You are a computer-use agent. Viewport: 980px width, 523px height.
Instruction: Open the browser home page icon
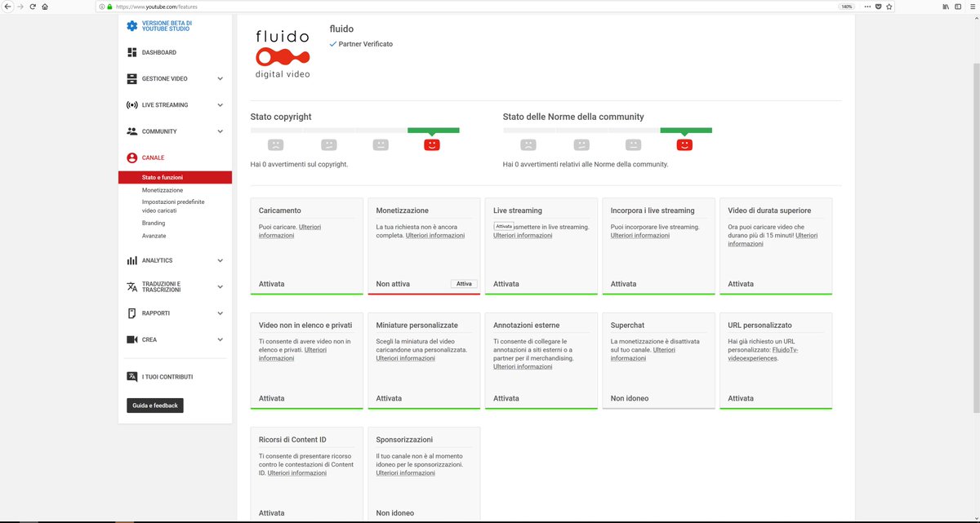(x=44, y=7)
